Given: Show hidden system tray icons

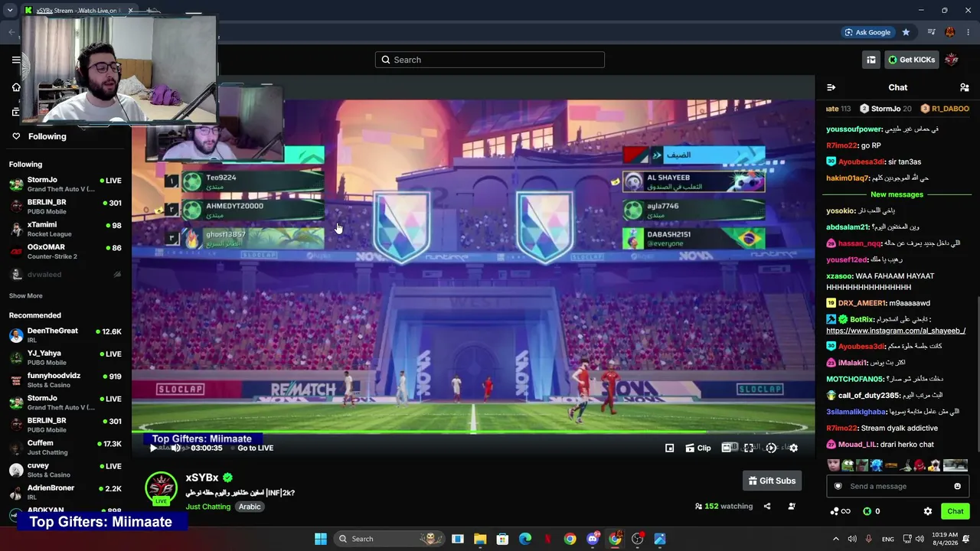Looking at the screenshot, I should tap(835, 539).
